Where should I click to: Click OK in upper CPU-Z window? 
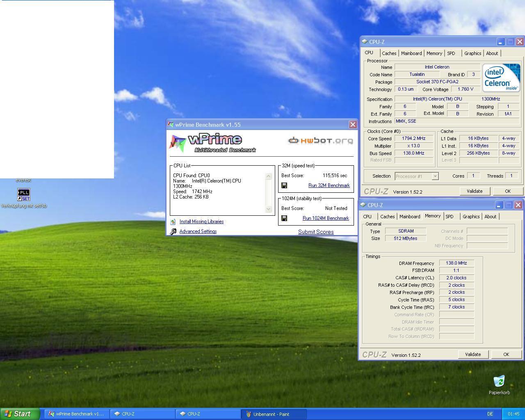coord(508,191)
